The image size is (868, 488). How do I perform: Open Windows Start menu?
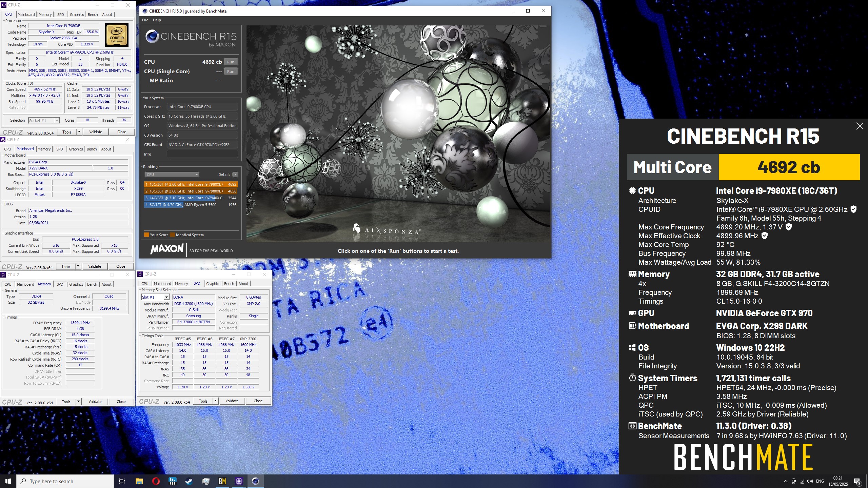(x=8, y=481)
